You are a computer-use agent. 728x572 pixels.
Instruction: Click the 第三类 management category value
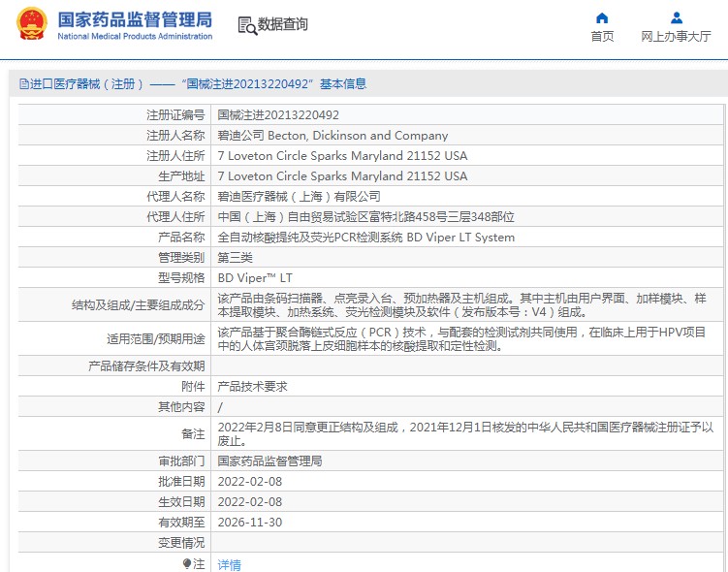[x=235, y=258]
